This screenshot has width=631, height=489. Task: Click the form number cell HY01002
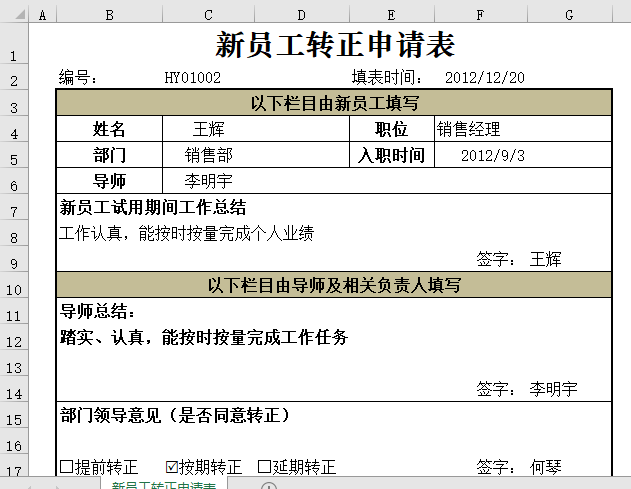coord(192,77)
